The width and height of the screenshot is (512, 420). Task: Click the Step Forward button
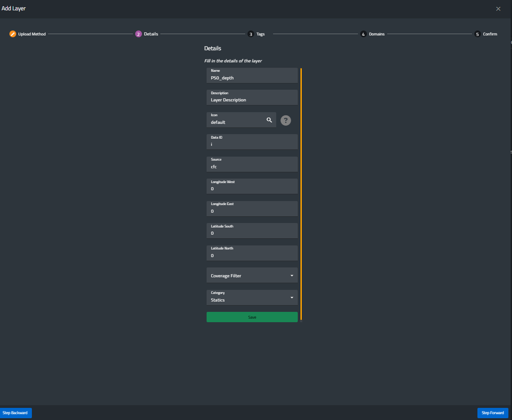[493, 413]
